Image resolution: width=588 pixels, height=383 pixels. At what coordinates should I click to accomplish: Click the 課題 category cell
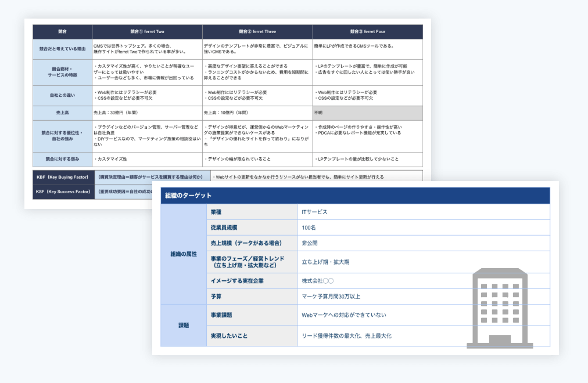pos(184,325)
